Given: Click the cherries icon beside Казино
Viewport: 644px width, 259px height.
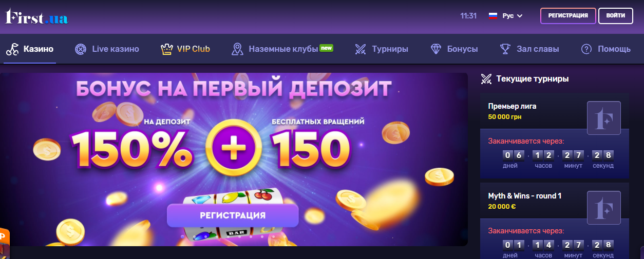Looking at the screenshot, I should [12, 49].
